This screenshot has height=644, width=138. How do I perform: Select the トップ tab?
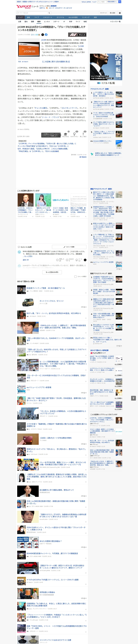tap(20, 17)
